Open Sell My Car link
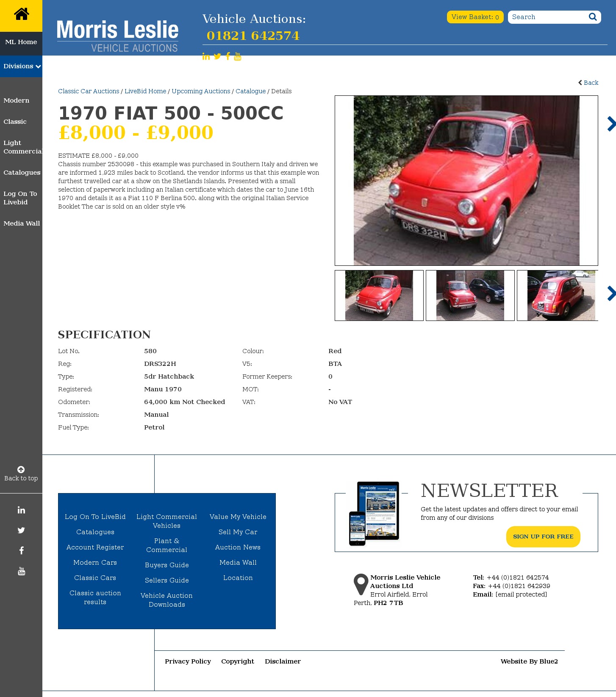This screenshot has height=697, width=616. tap(238, 532)
